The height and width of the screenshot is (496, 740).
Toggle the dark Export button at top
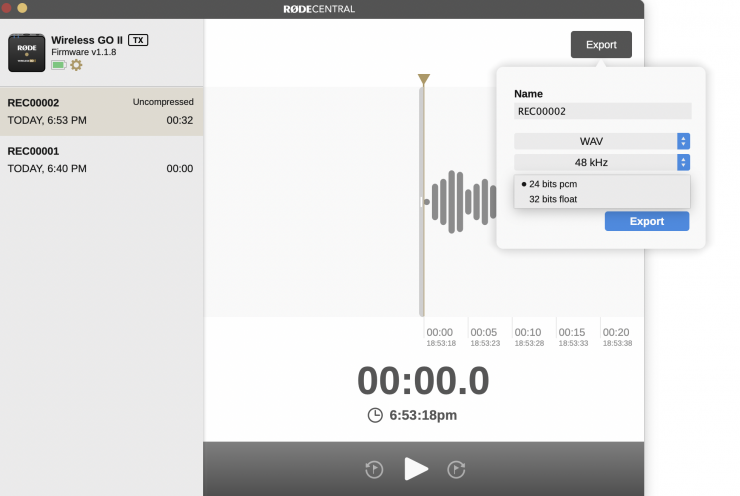(x=601, y=45)
